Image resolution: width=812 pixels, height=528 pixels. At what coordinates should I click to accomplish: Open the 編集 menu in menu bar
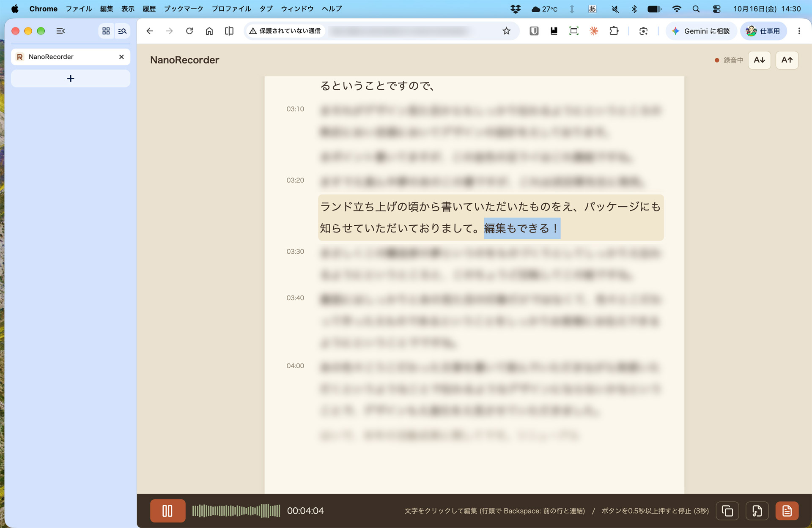point(107,8)
